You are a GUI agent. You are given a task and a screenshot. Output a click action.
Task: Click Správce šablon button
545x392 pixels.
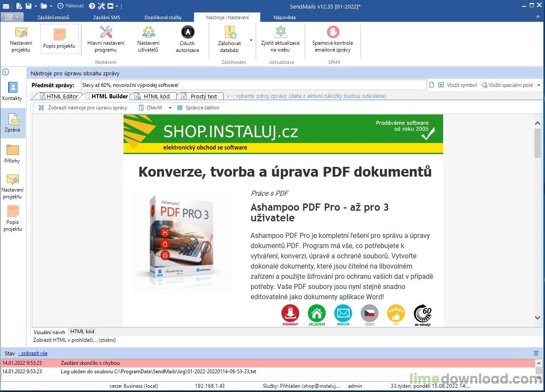pos(199,108)
